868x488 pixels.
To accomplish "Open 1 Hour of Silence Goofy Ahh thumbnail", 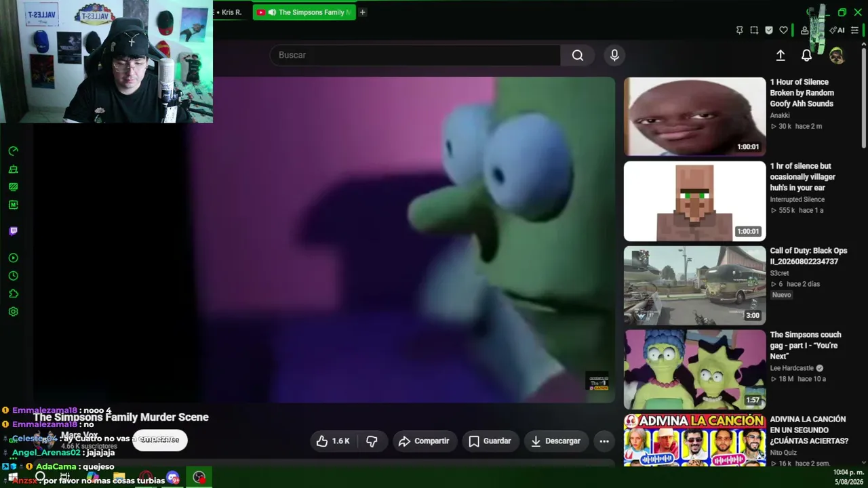I will 694,117.
